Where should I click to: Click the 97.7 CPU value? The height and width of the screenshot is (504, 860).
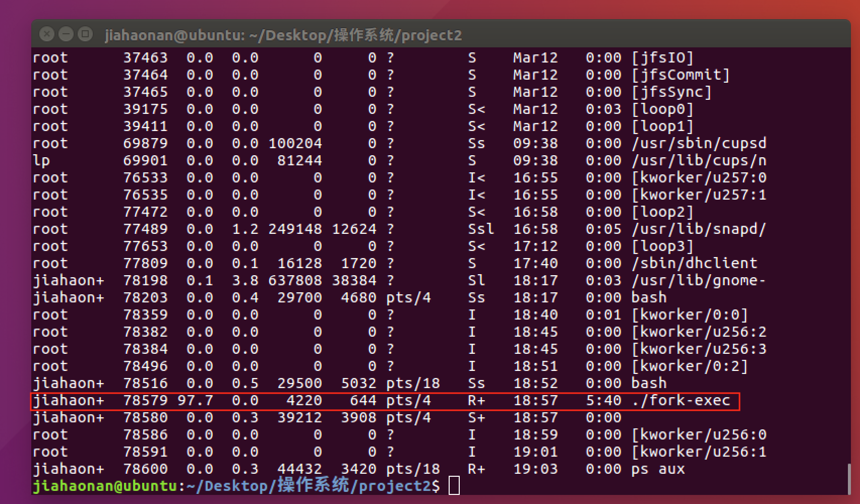[195, 400]
